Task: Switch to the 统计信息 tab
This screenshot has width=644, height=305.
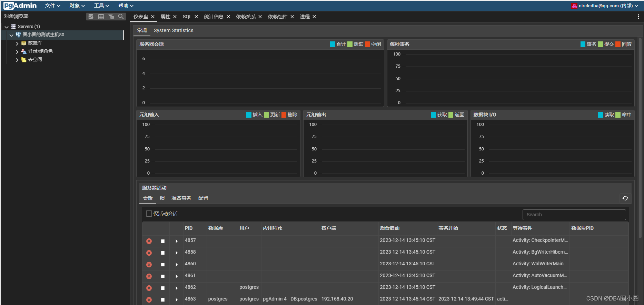Action: [214, 17]
